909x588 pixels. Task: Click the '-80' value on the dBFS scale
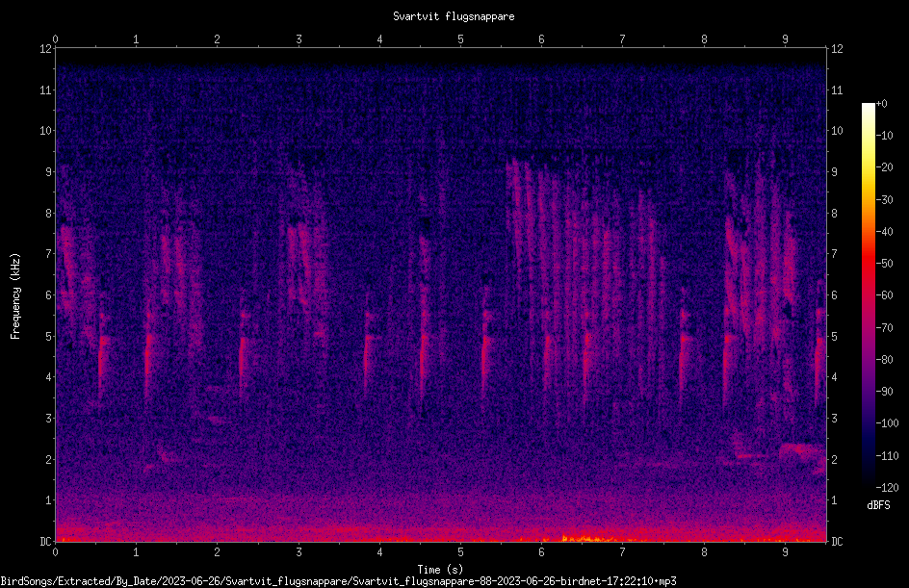point(884,360)
